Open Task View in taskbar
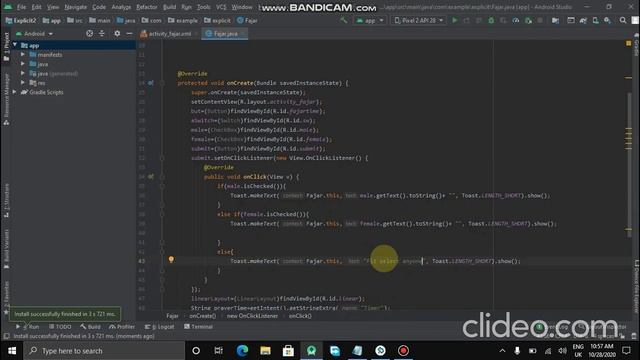640x360 pixels. click(x=219, y=351)
